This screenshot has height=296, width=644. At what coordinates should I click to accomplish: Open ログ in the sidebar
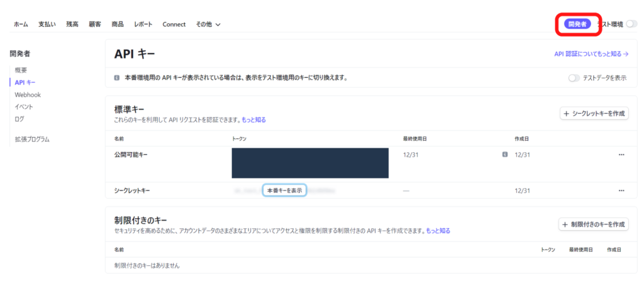(19, 119)
